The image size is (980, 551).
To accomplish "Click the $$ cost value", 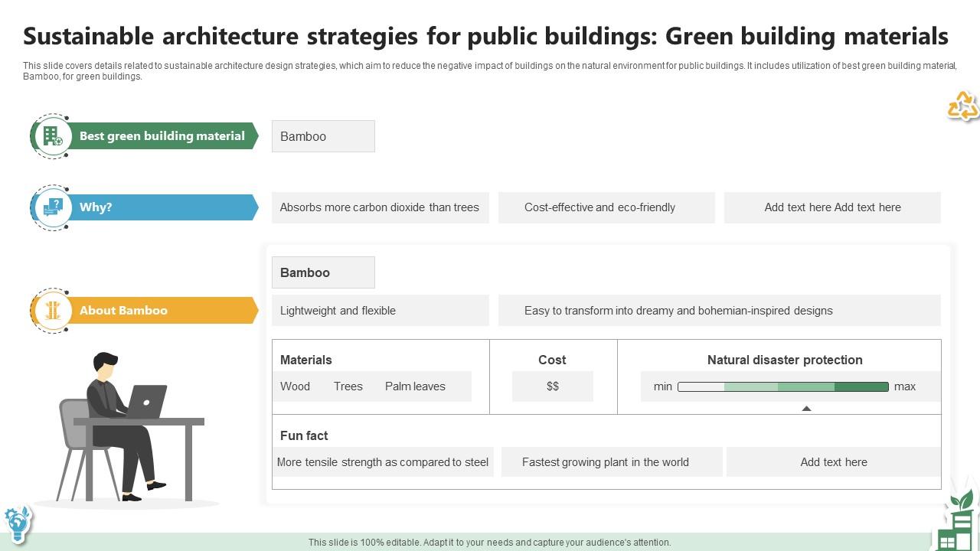I will pyautogui.click(x=553, y=386).
